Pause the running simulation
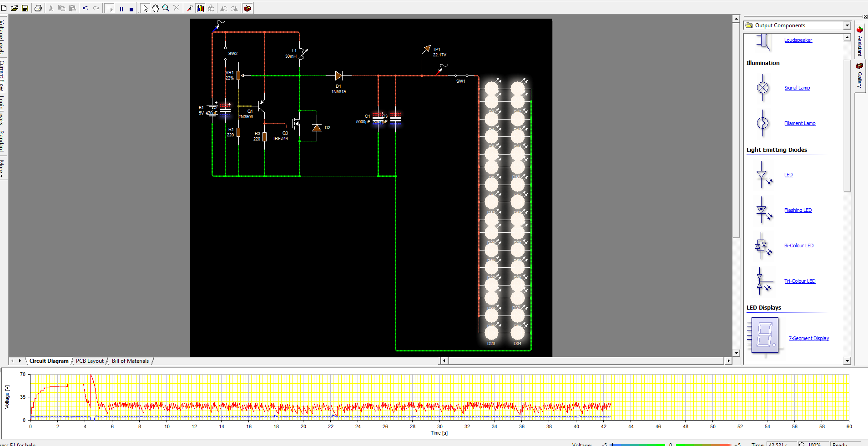868x446 pixels. click(x=121, y=9)
